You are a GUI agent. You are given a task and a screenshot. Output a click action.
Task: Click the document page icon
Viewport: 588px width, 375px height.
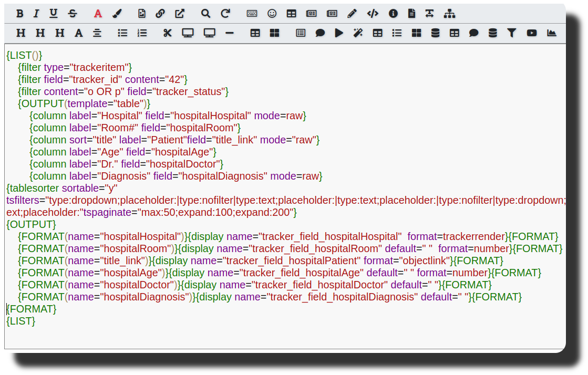[x=412, y=14]
